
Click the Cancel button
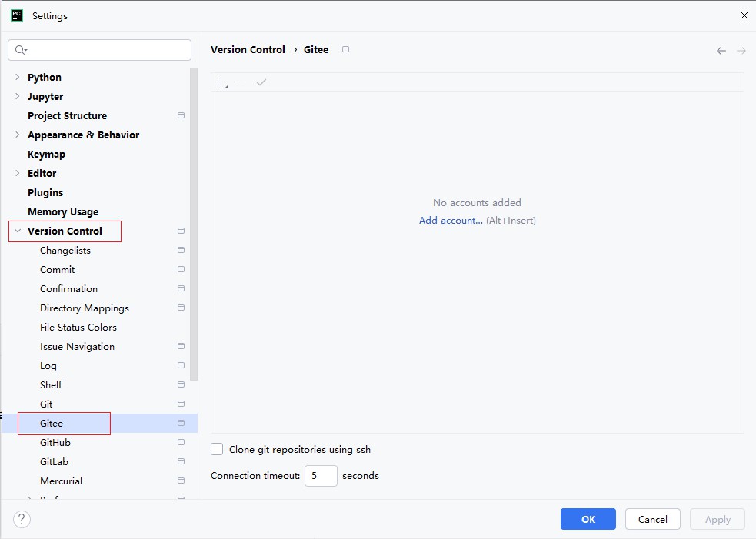tap(653, 519)
